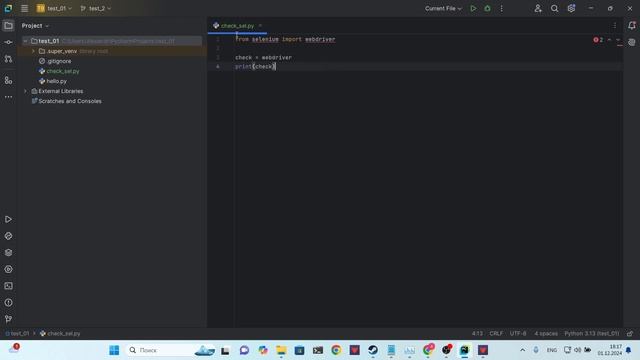Open the Python Packages tool window icon
This screenshot has height=360, width=640.
pyautogui.click(x=8, y=253)
